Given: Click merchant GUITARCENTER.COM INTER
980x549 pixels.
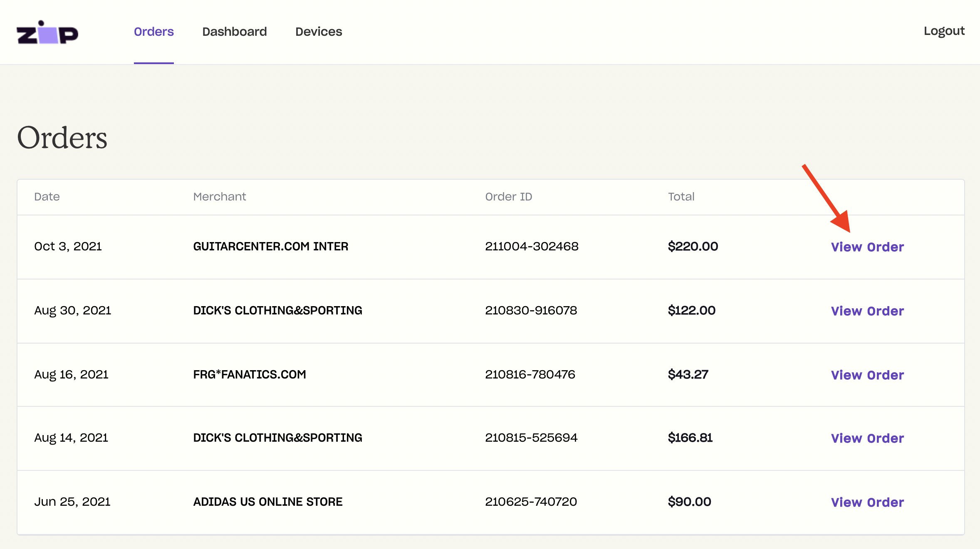Looking at the screenshot, I should coord(271,247).
